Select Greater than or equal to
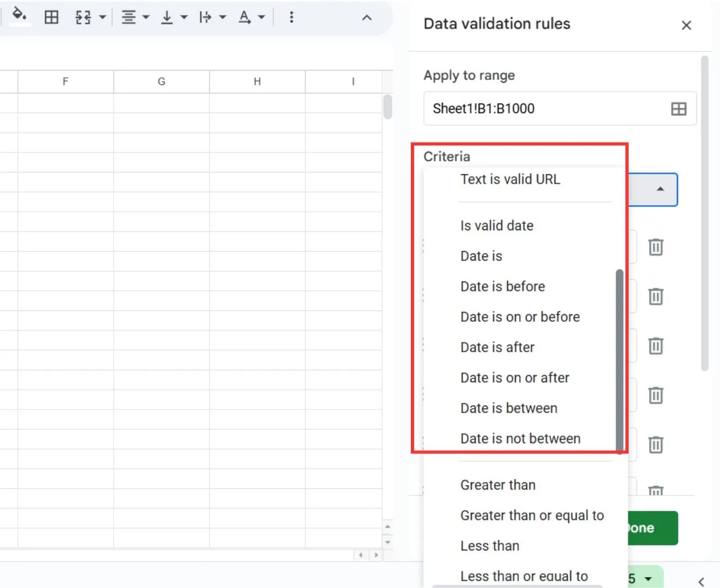 pyautogui.click(x=532, y=516)
